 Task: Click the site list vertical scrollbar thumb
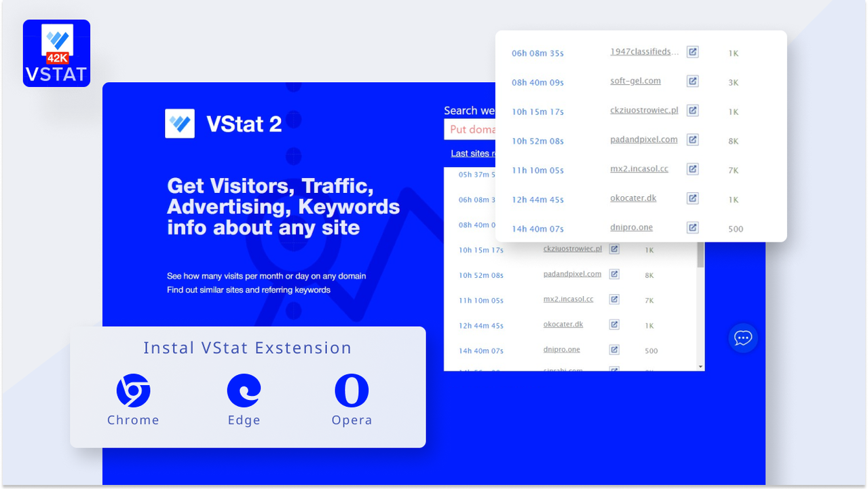(701, 255)
